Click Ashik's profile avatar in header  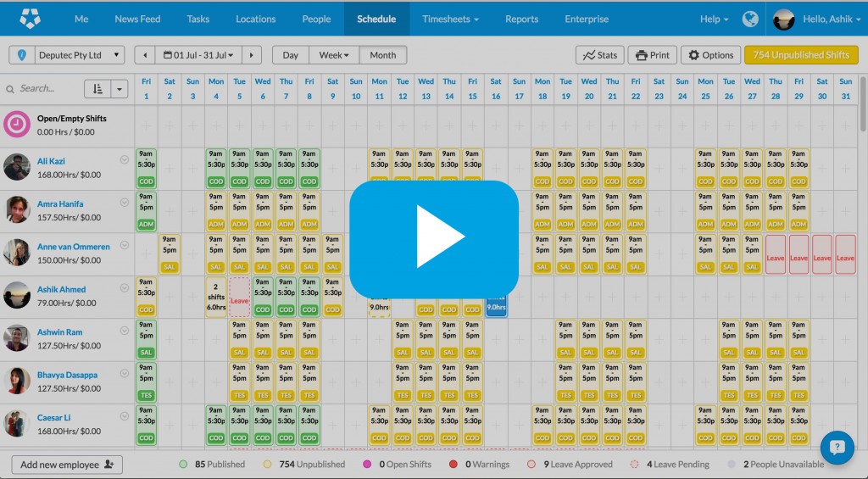tap(784, 19)
